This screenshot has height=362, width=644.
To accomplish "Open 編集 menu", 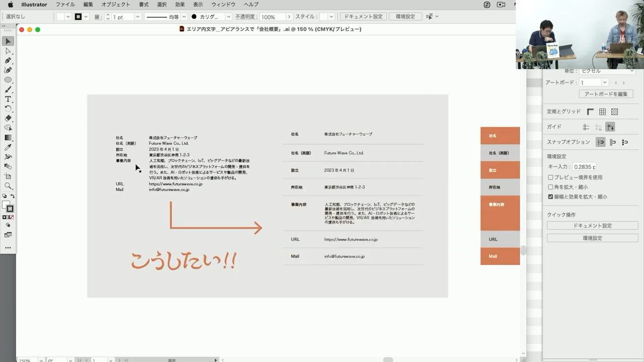I will point(88,5).
